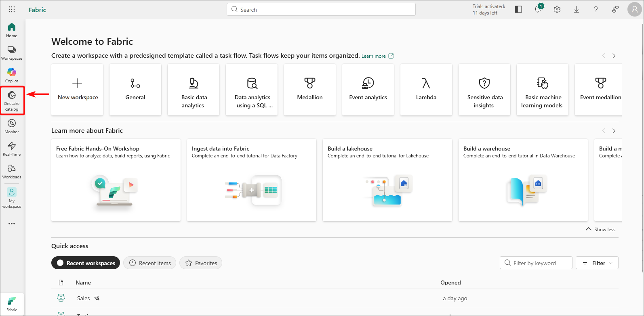This screenshot has width=644, height=316.
Task: Open the Build a warehouse tutorial card
Action: [x=523, y=180]
